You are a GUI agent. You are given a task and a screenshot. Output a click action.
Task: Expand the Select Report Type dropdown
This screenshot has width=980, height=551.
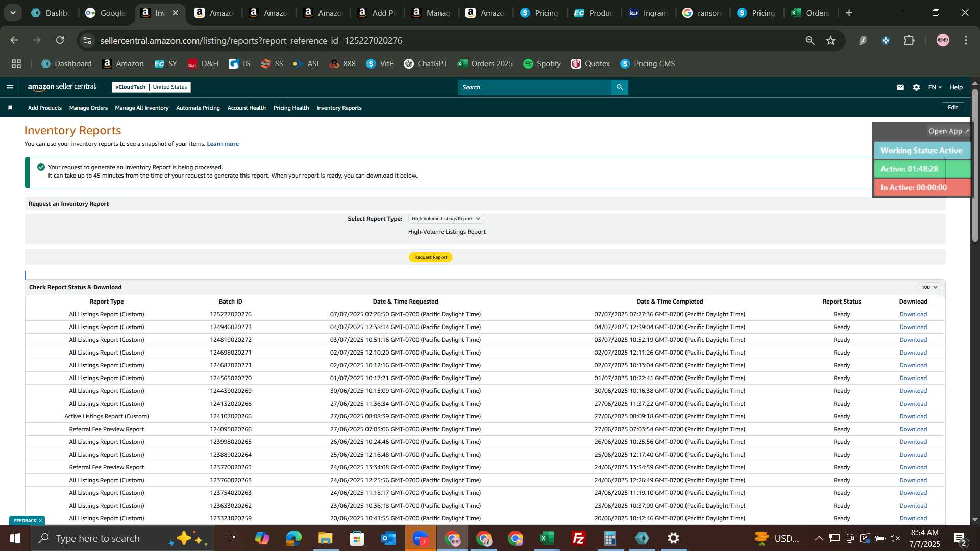tap(446, 219)
